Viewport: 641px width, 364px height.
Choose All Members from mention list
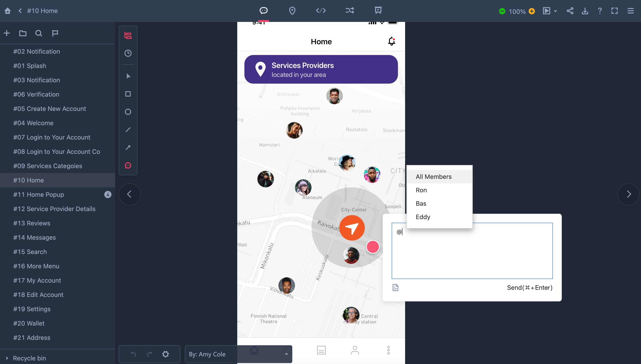[x=434, y=177]
